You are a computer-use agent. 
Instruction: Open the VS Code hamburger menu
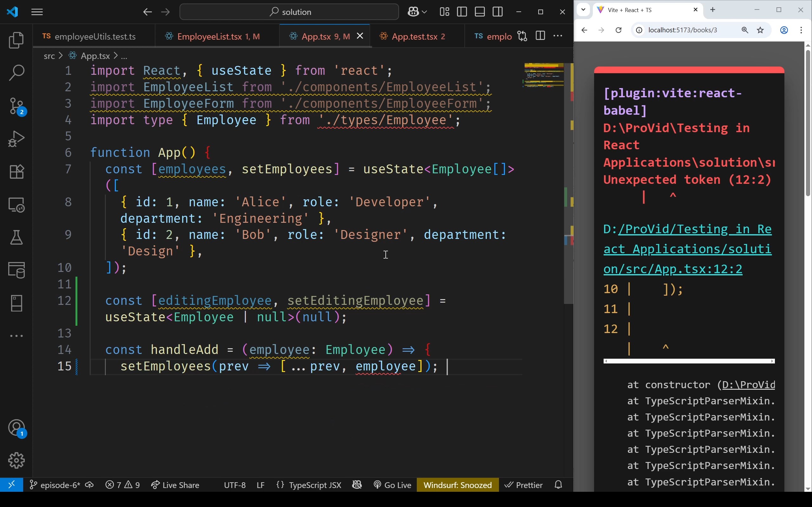[37, 12]
